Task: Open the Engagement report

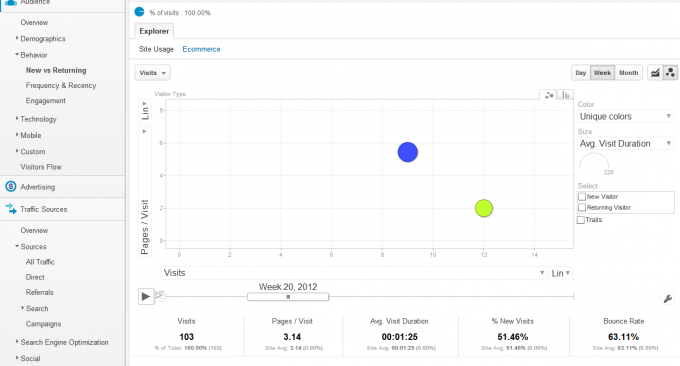Action: [46, 101]
